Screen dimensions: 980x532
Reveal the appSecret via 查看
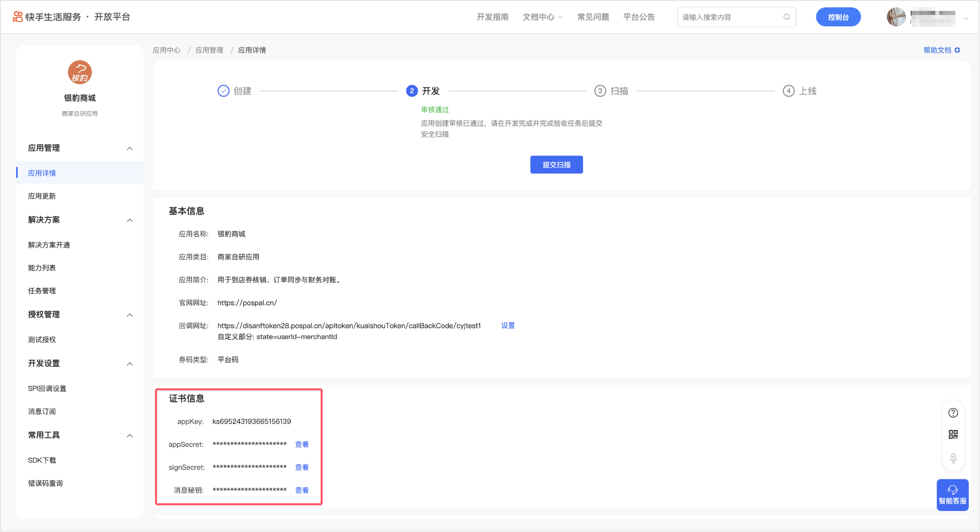[x=302, y=445]
